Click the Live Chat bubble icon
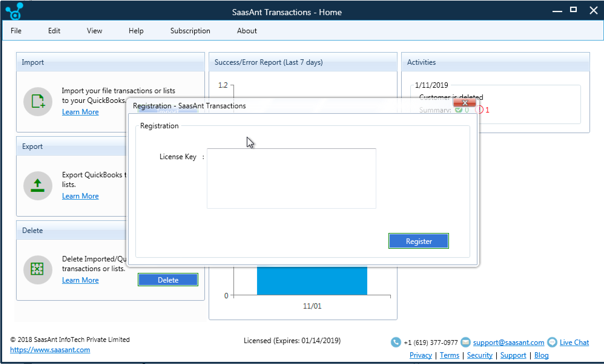604x364 pixels. click(552, 342)
